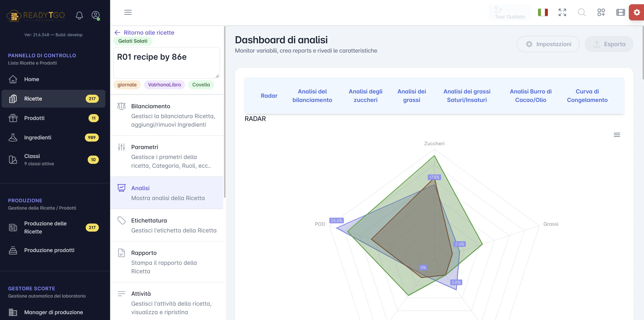Open Produzione prodotti
644x320 pixels.
(53, 250)
